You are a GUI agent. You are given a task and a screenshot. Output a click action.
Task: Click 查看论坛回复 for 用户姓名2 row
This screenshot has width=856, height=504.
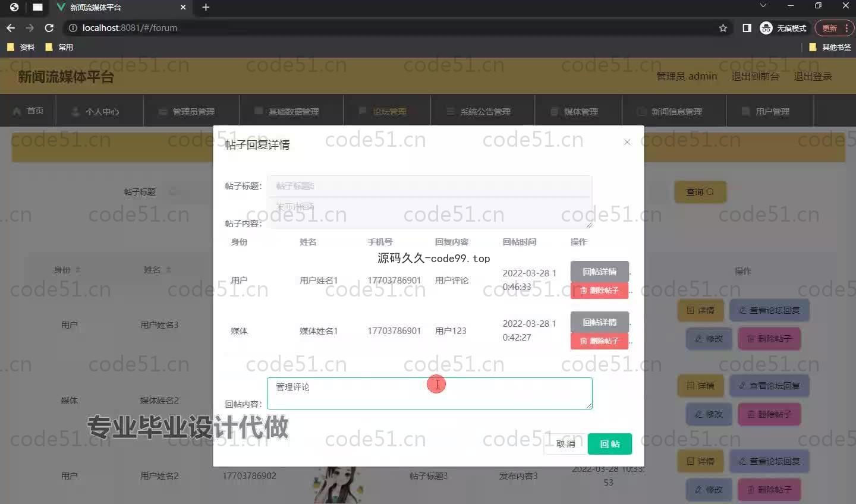pos(769,461)
